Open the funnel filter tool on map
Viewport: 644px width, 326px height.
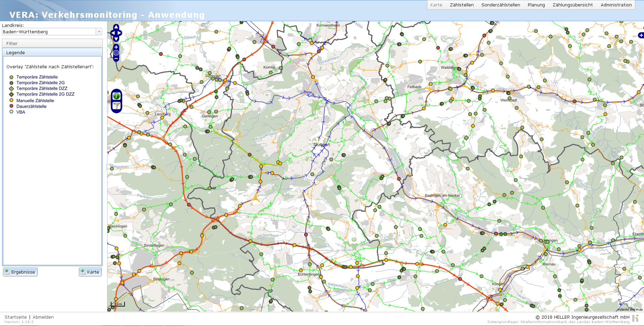click(x=117, y=106)
